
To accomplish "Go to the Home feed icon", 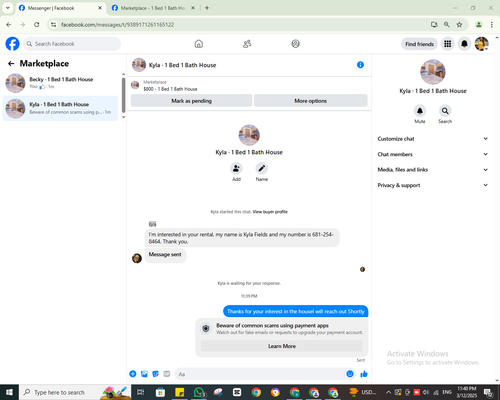I will click(x=199, y=44).
